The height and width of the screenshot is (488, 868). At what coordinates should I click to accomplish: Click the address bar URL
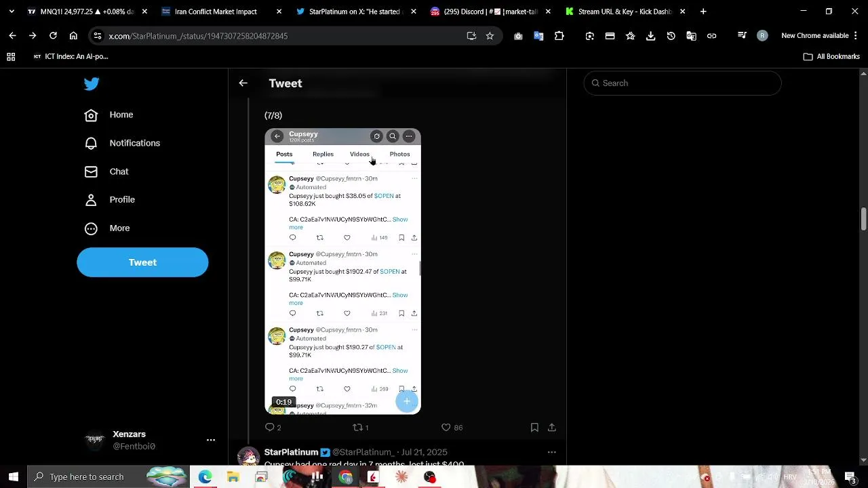198,36
